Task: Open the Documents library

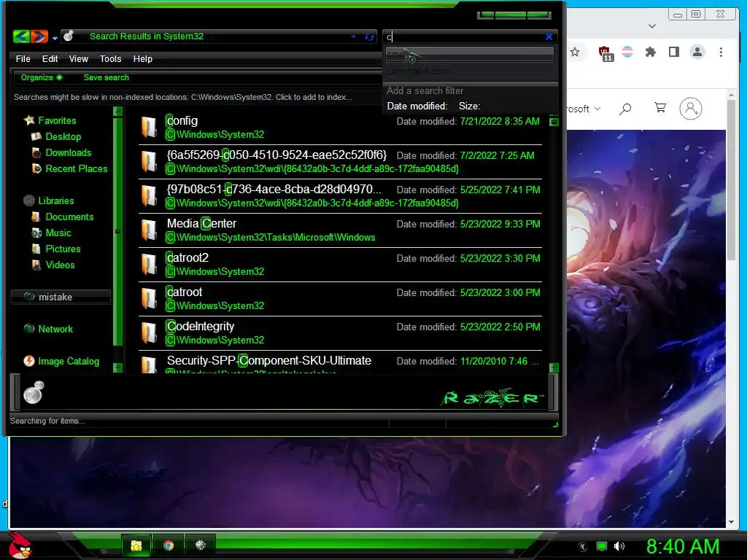Action: click(x=69, y=217)
